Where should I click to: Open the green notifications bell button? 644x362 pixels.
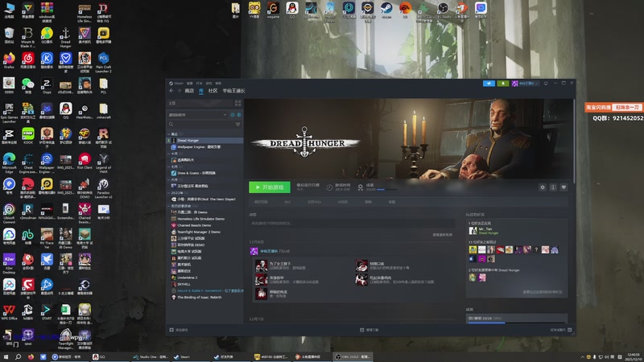(502, 84)
